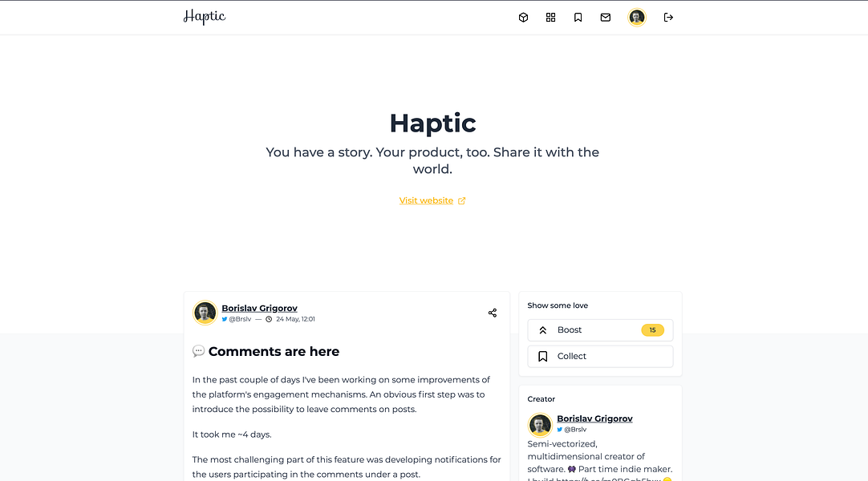Open the products cube icon in the navbar
This screenshot has width=868, height=481.
point(523,18)
